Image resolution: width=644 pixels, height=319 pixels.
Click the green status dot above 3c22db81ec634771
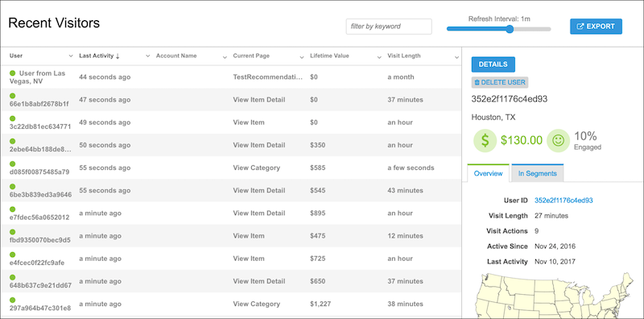click(12, 118)
